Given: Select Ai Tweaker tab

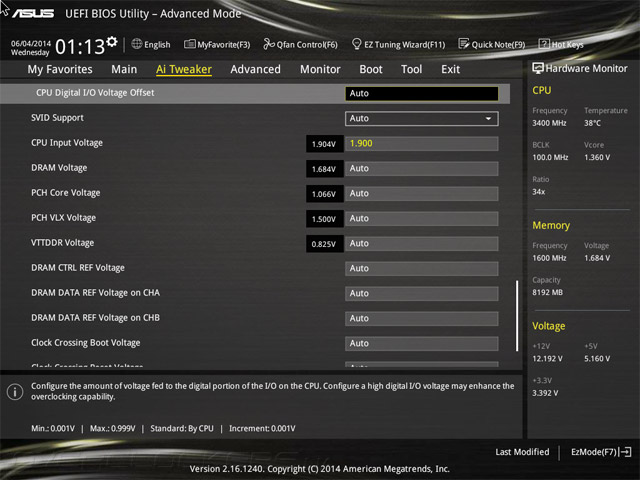Looking at the screenshot, I should 184,69.
